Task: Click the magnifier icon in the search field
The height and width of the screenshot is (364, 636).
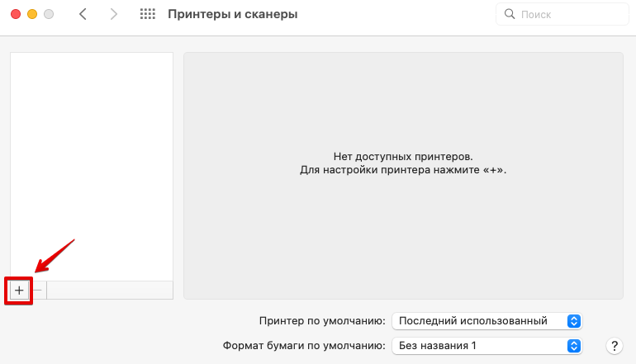Action: coord(510,15)
